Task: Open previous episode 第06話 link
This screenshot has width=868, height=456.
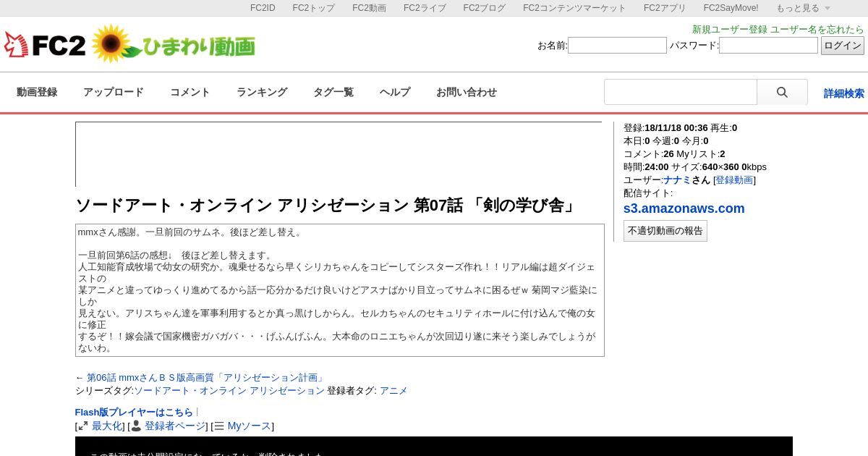Action: [206, 378]
